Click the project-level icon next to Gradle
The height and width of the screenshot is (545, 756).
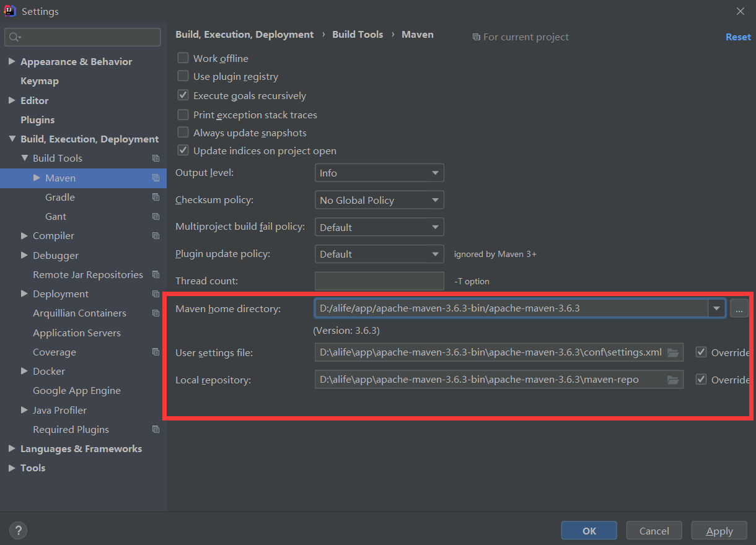click(156, 197)
